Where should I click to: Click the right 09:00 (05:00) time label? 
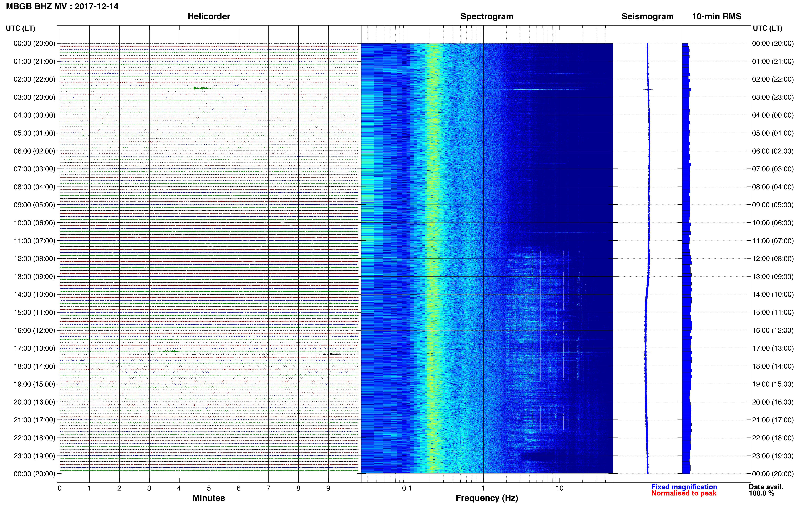(x=773, y=205)
